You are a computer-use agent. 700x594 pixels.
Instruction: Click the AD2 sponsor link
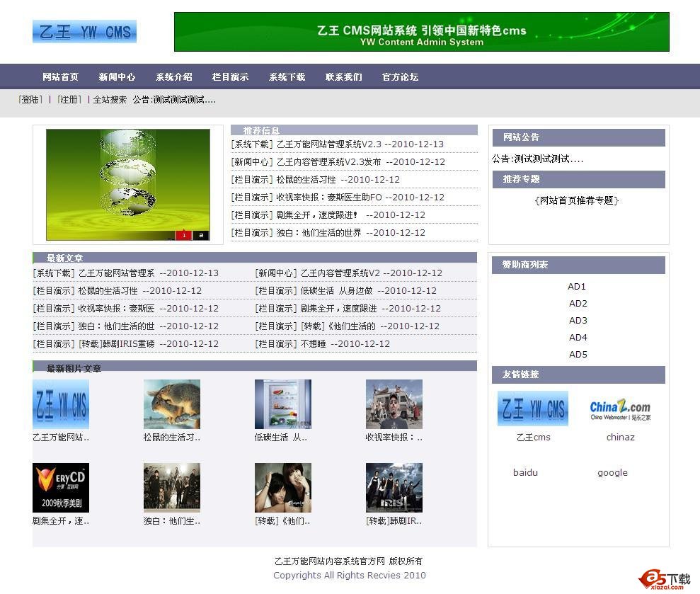coord(578,303)
